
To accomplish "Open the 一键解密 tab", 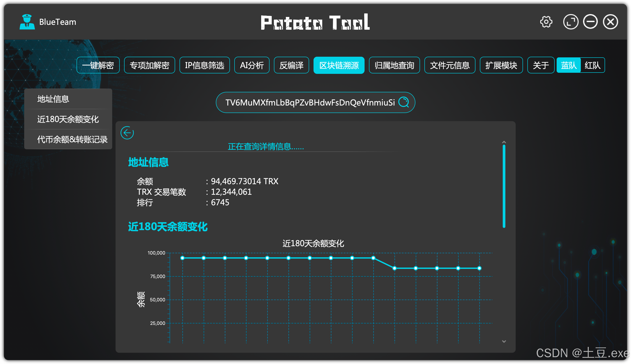I will pos(98,65).
